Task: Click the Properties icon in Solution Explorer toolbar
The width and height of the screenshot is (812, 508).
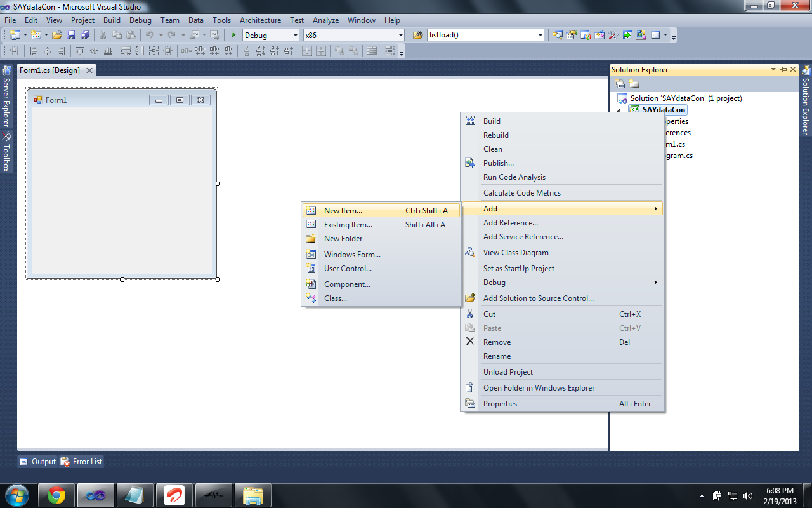Action: 620,84
